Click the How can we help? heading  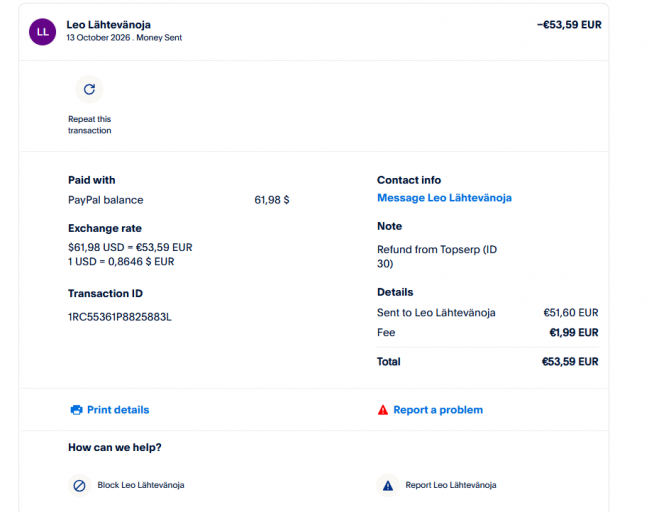115,447
